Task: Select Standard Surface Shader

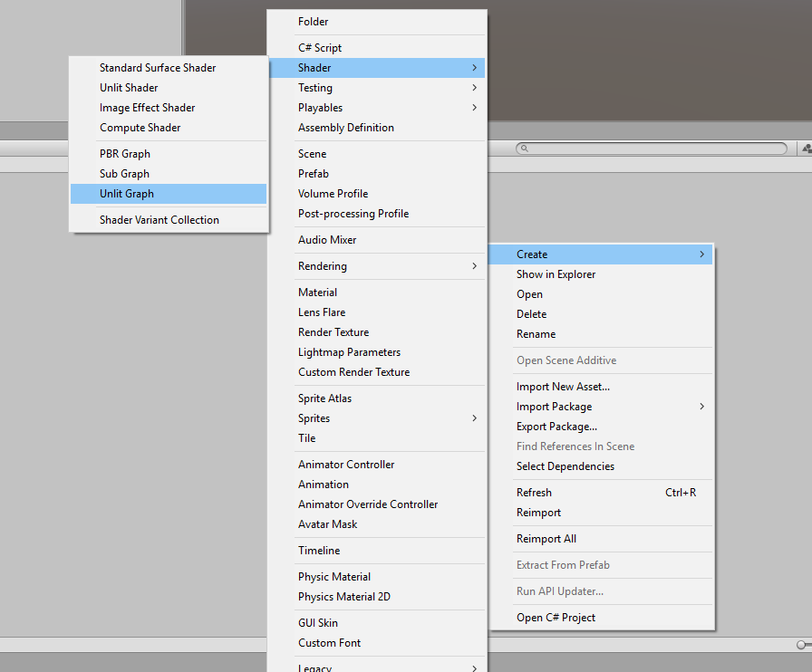Action: pyautogui.click(x=158, y=68)
